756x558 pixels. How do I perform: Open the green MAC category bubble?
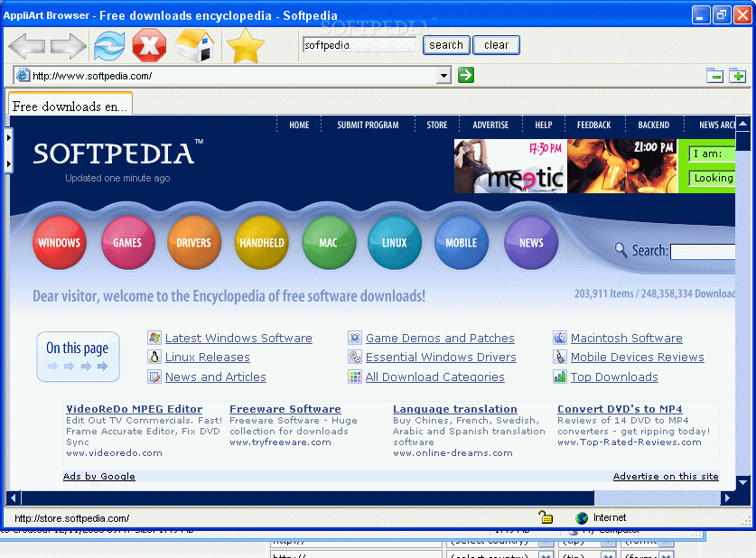tap(329, 242)
